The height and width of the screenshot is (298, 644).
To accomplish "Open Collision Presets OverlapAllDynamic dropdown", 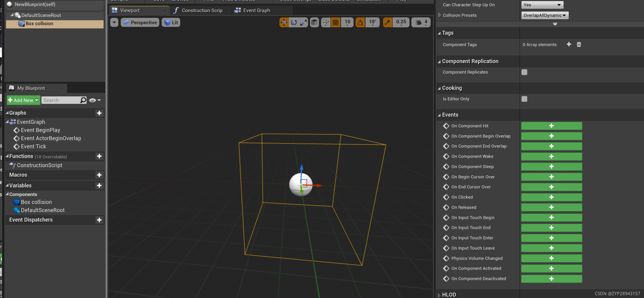I will pyautogui.click(x=544, y=15).
